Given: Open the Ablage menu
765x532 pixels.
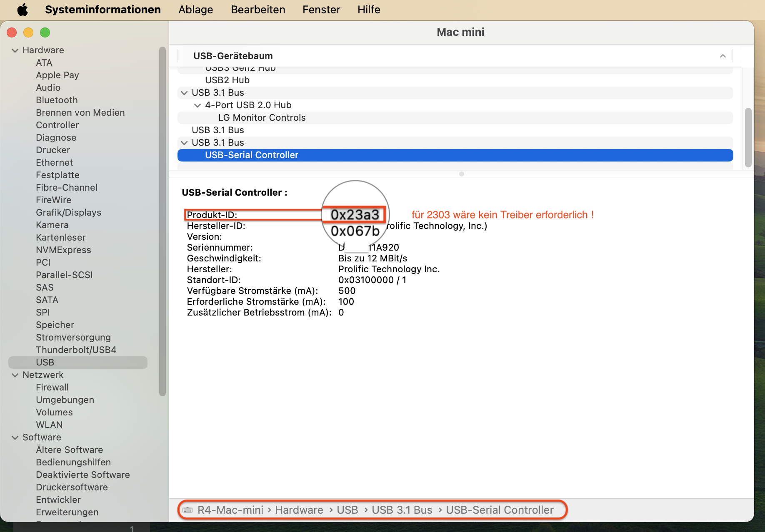Looking at the screenshot, I should click(x=196, y=9).
